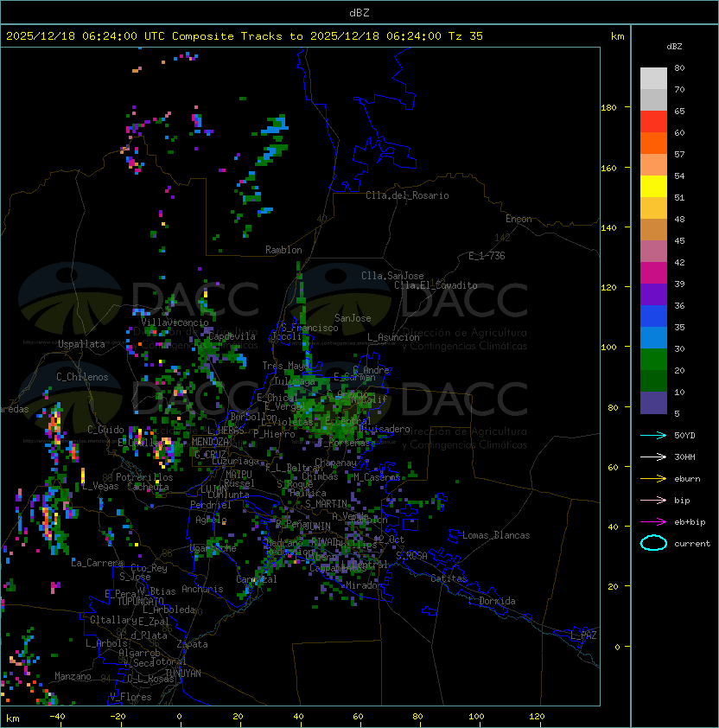Screen dimensions: 719x728
Task: Click the Manzano label
Action: click(x=73, y=676)
